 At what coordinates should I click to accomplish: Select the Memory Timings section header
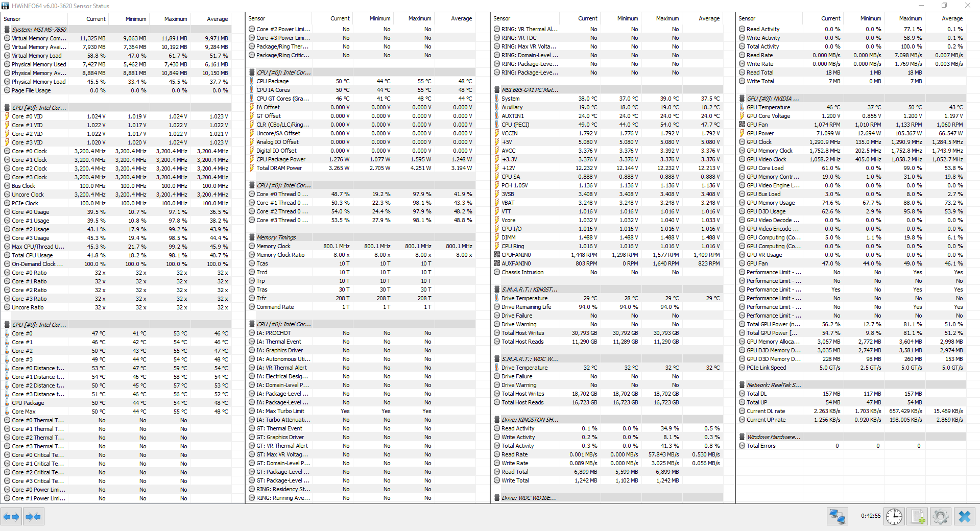tap(276, 237)
